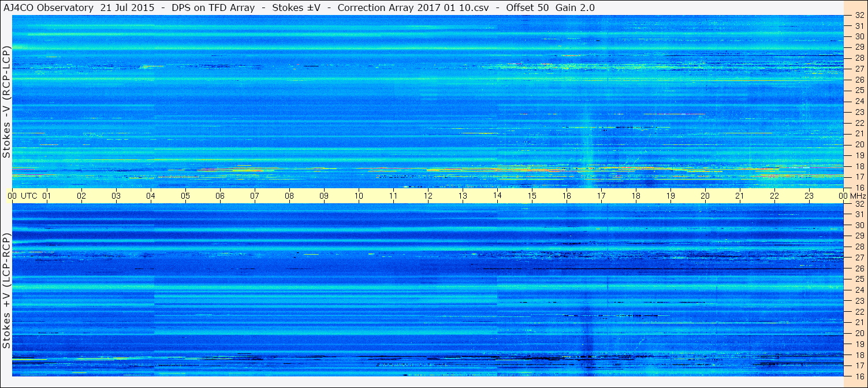Click 17 frequency label of Stokes -V panel
The height and width of the screenshot is (388, 868).
point(859,177)
